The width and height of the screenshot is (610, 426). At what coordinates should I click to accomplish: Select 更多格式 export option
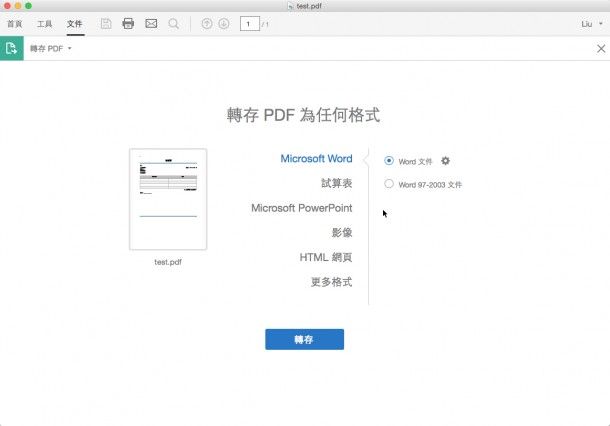click(x=331, y=282)
